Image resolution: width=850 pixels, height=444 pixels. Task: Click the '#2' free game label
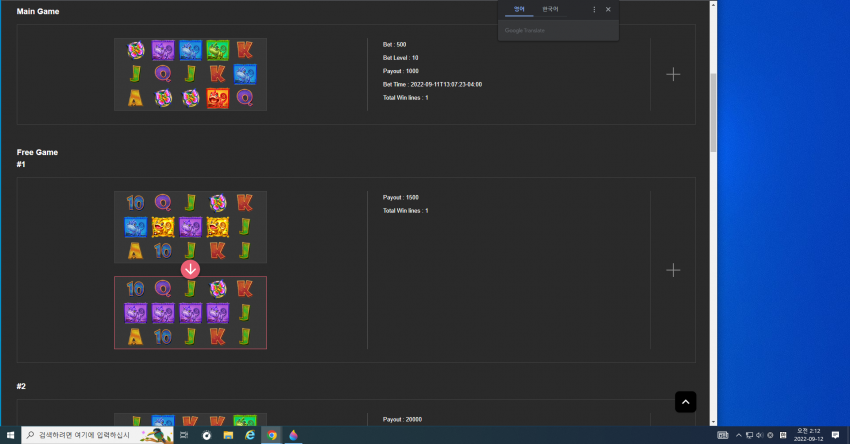(x=21, y=386)
